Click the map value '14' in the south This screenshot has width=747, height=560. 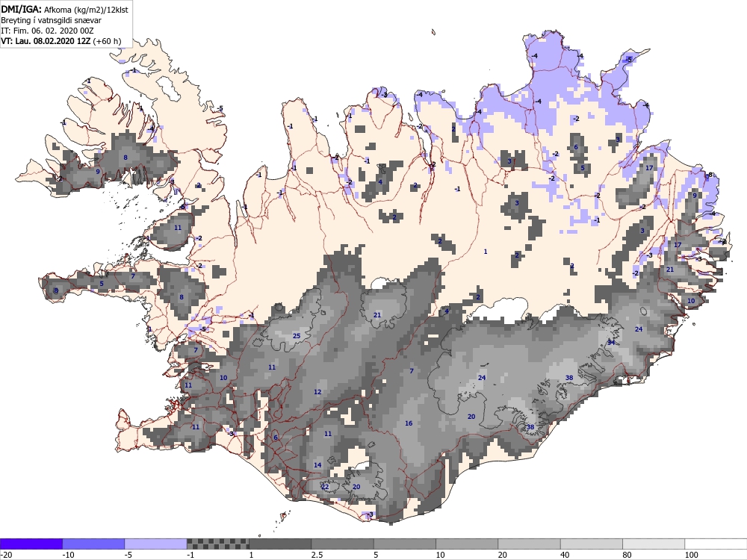point(317,465)
